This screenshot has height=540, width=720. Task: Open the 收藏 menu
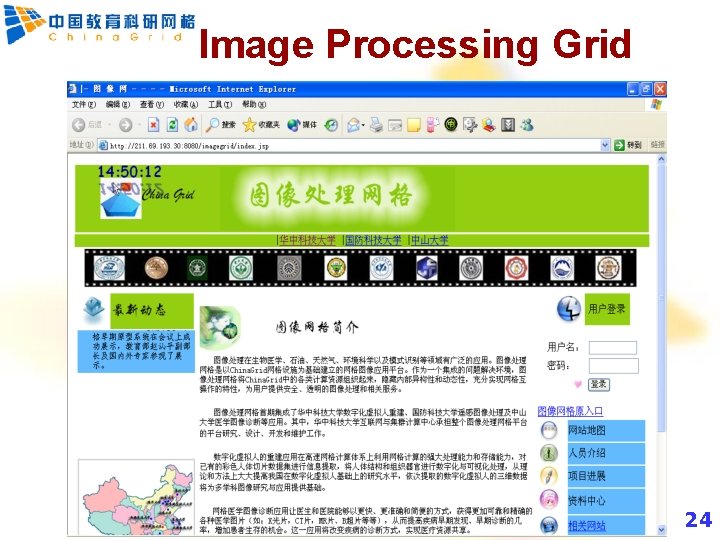[186, 105]
